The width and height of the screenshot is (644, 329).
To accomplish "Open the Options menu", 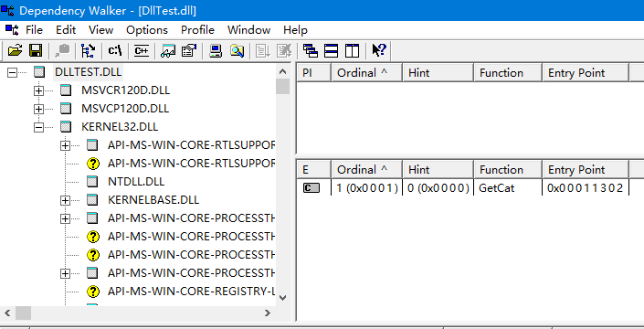I will click(x=147, y=30).
